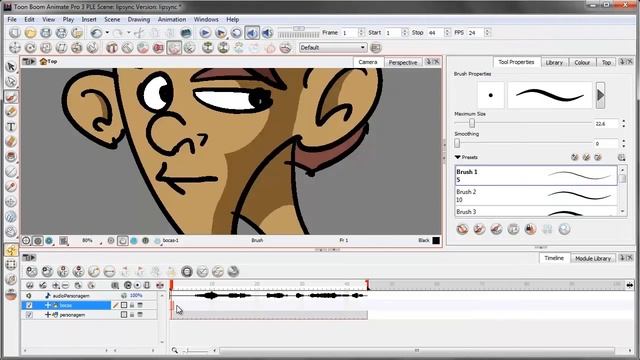Viewport: 640px width, 360px height.
Task: Click the New scene icon
Action: point(15,33)
